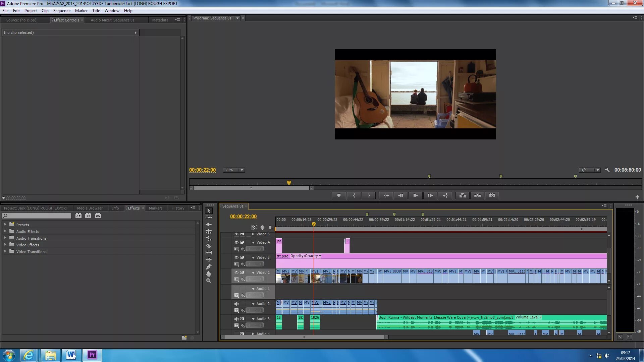Select the Razor tool

click(x=209, y=246)
